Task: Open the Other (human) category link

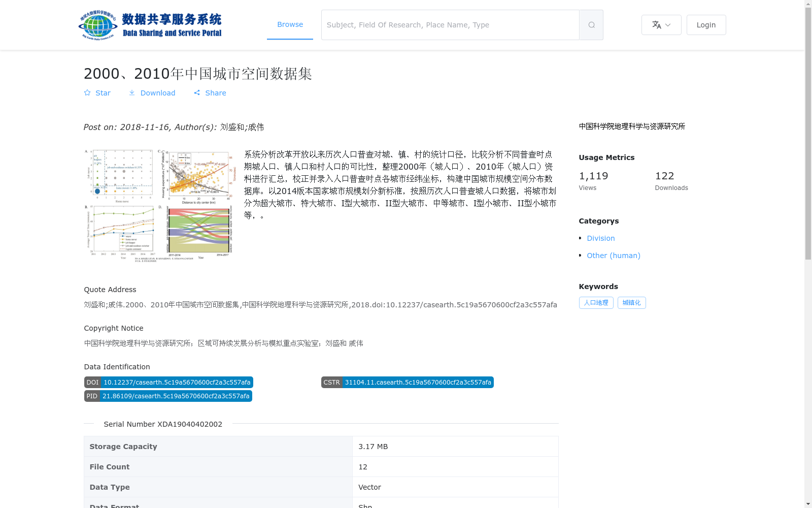Action: (x=614, y=256)
